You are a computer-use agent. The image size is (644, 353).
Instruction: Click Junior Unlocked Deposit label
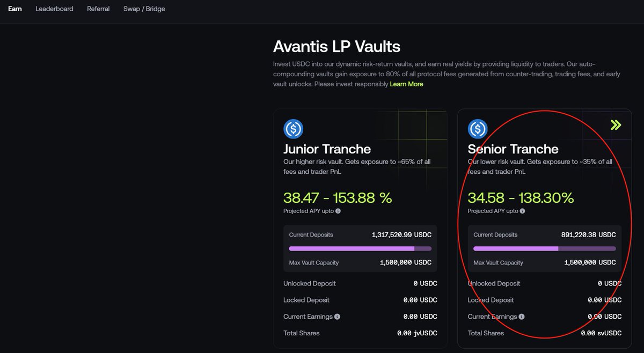[310, 283]
